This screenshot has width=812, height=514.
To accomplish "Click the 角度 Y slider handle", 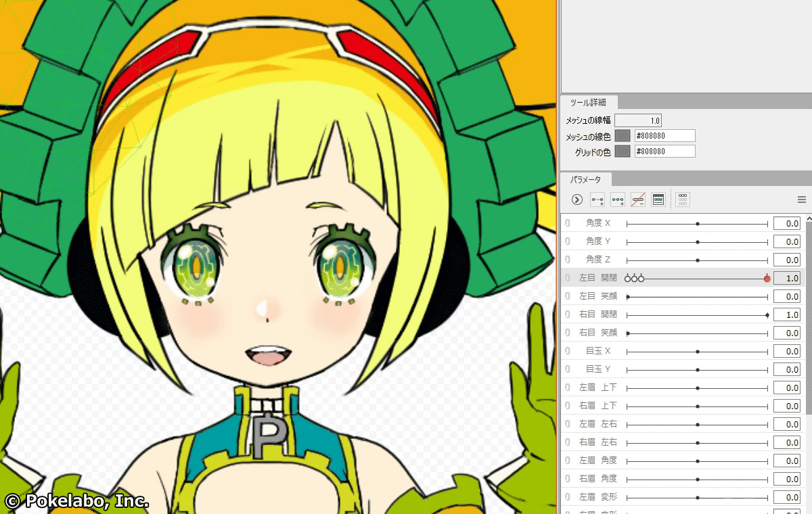I will (x=698, y=241).
